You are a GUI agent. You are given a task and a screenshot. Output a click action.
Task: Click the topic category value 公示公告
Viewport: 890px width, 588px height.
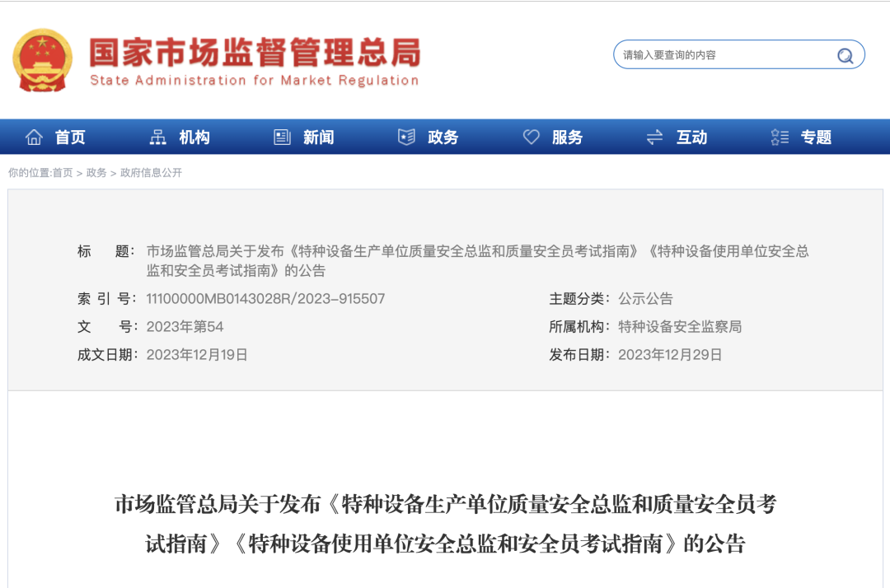tap(645, 299)
